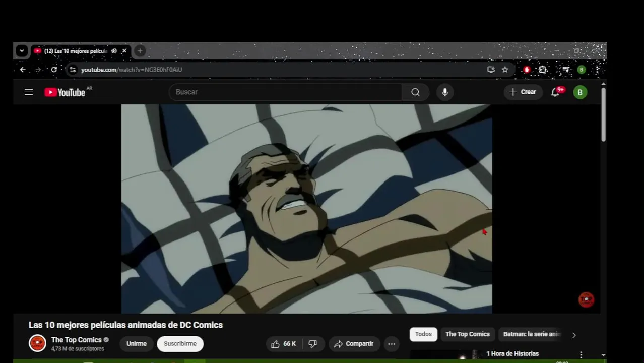This screenshot has height=363, width=644.
Task: Install app via address bar screen icon
Action: 491,70
